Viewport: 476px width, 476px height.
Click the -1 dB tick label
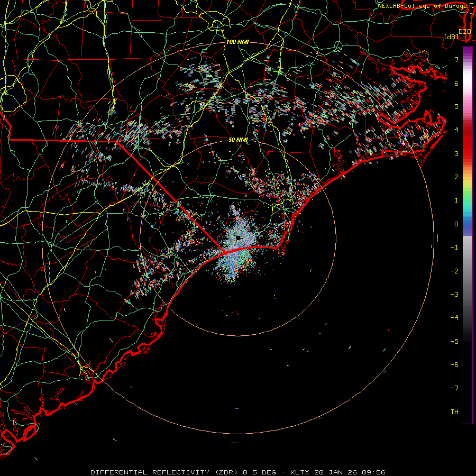454,248
